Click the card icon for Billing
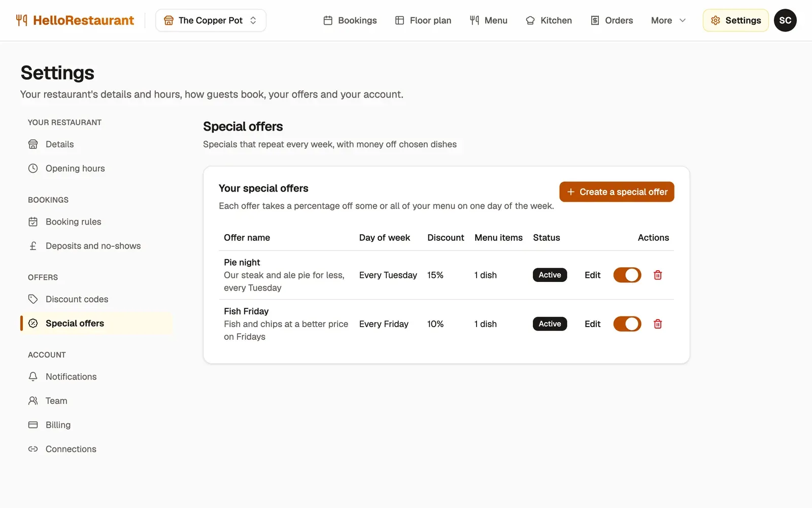The width and height of the screenshot is (812, 508). click(x=33, y=425)
